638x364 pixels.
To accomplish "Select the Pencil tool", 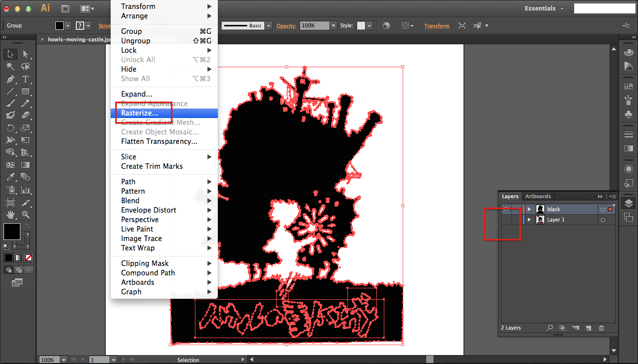I will (25, 104).
